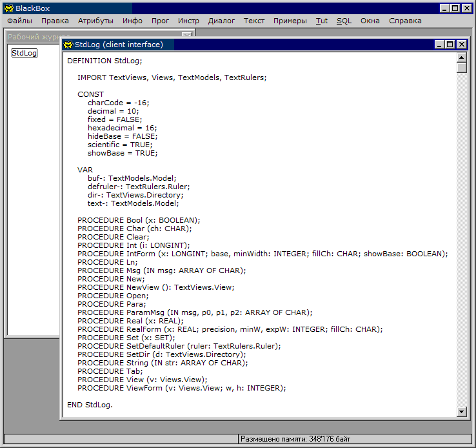Click 'PROCEDURE SetDefaultRuler' line
Image resolution: width=476 pixels, height=448 pixels.
click(179, 346)
